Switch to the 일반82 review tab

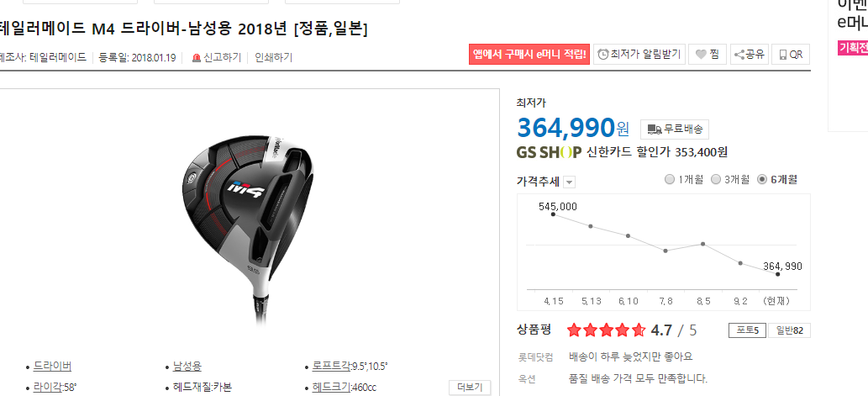pyautogui.click(x=789, y=330)
